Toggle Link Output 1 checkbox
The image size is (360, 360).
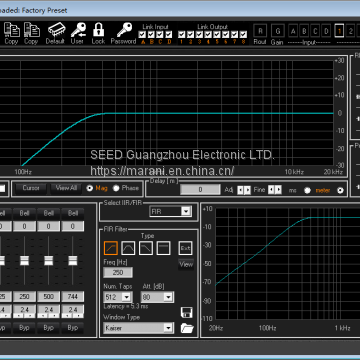coord(181,34)
